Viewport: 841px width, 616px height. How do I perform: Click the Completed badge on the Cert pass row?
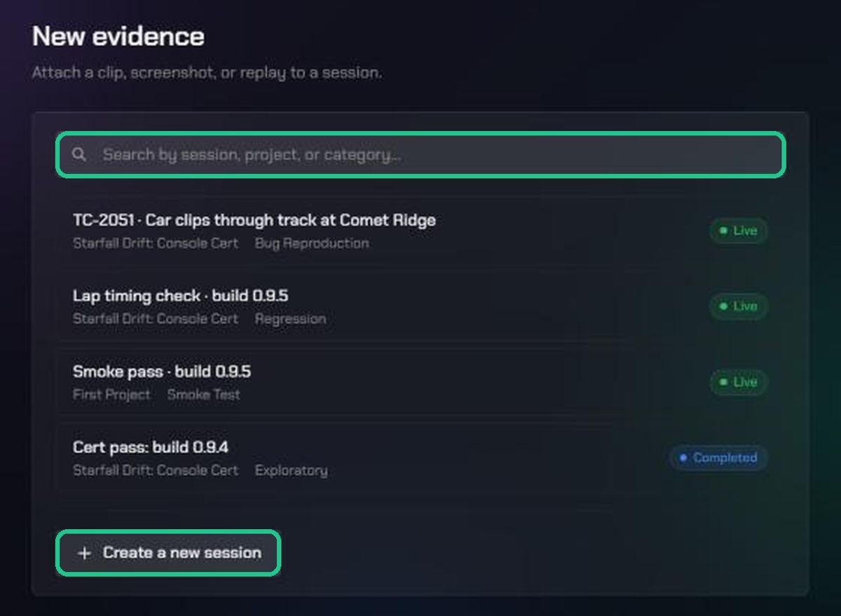point(718,458)
